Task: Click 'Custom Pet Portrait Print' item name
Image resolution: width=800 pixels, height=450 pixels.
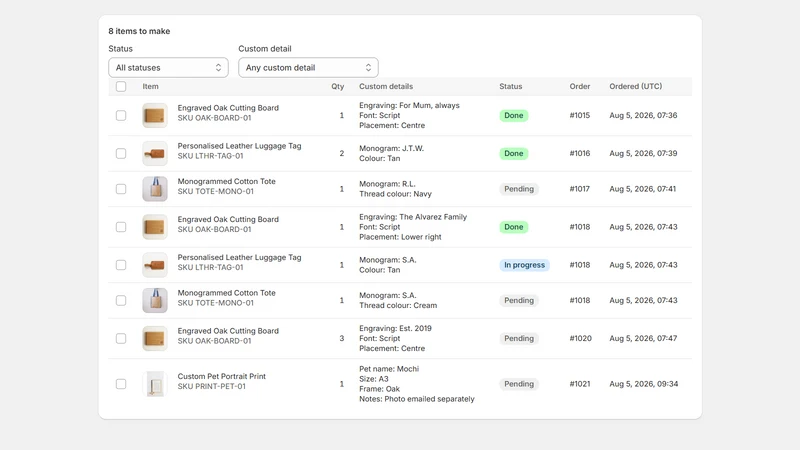Action: click(x=221, y=376)
